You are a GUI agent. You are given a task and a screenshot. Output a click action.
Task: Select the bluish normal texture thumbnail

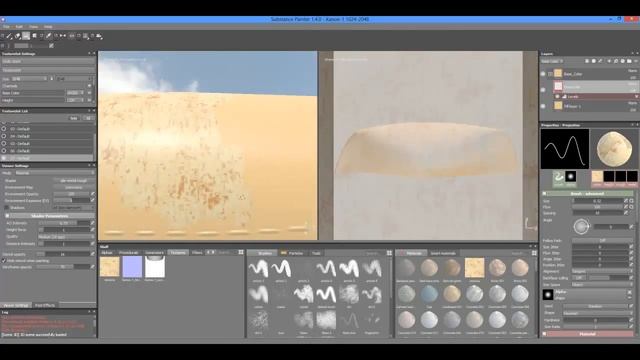tap(132, 267)
